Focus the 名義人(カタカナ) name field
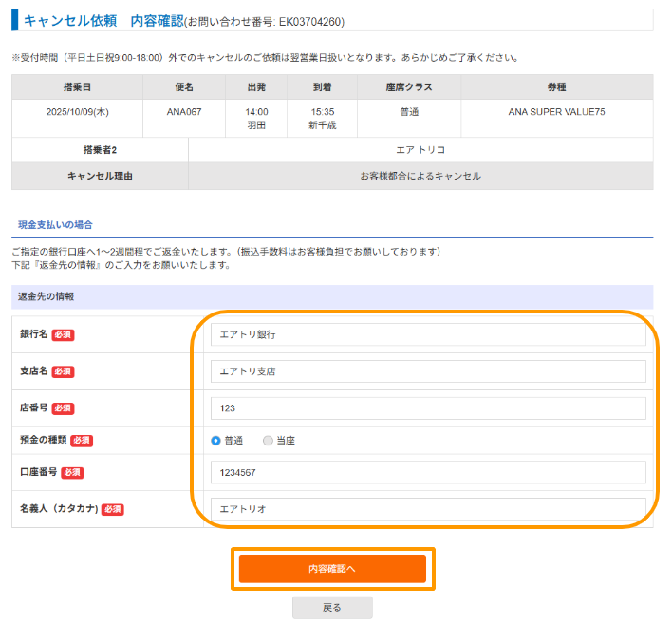Image resolution: width=672 pixels, height=625 pixels. (427, 509)
